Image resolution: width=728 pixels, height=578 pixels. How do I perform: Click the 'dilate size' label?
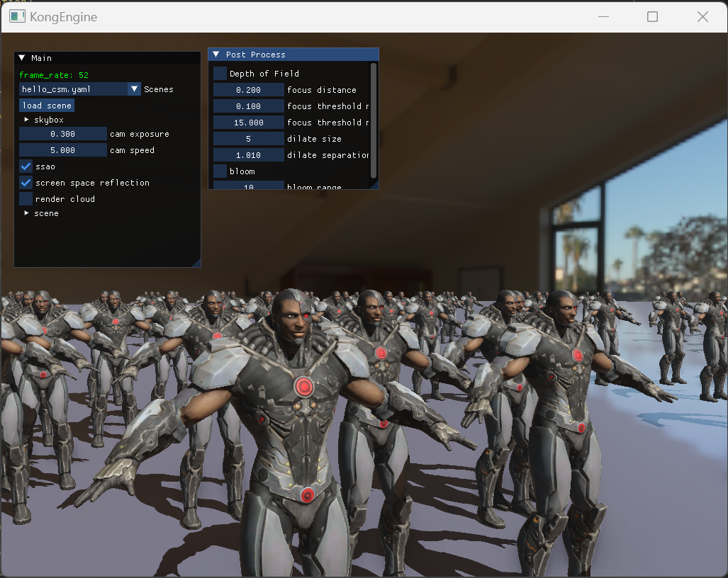[x=314, y=139]
